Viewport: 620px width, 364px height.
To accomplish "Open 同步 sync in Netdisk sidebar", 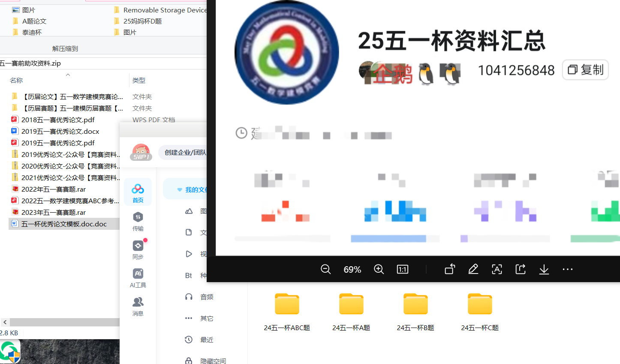I will tap(138, 250).
